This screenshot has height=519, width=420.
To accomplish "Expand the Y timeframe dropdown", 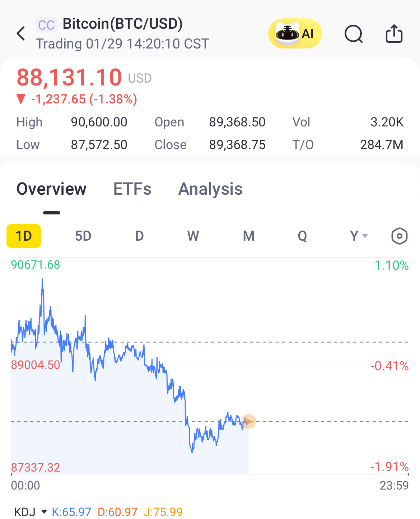I will (359, 236).
